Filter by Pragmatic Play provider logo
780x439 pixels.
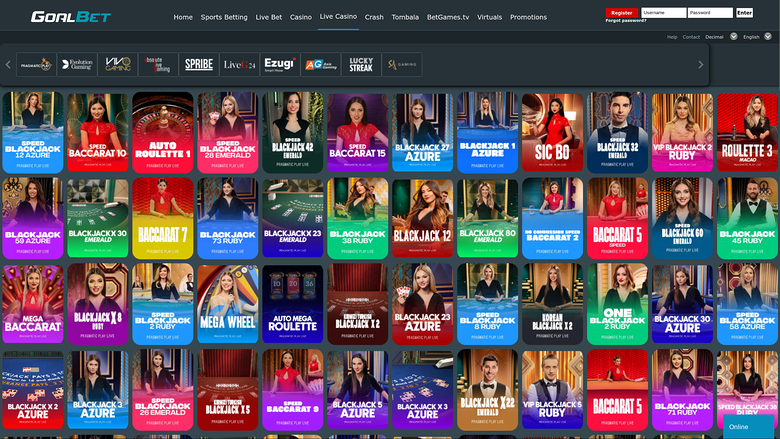pyautogui.click(x=36, y=65)
